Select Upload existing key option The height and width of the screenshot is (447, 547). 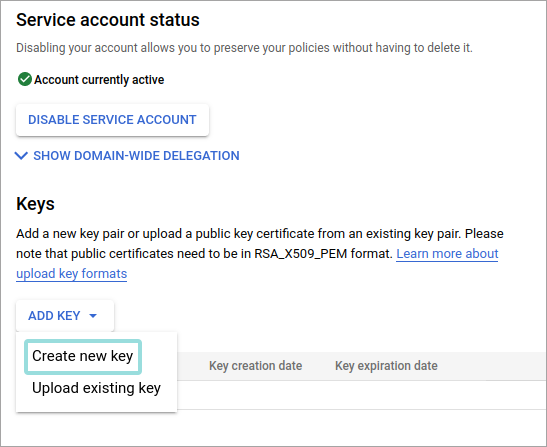96,388
